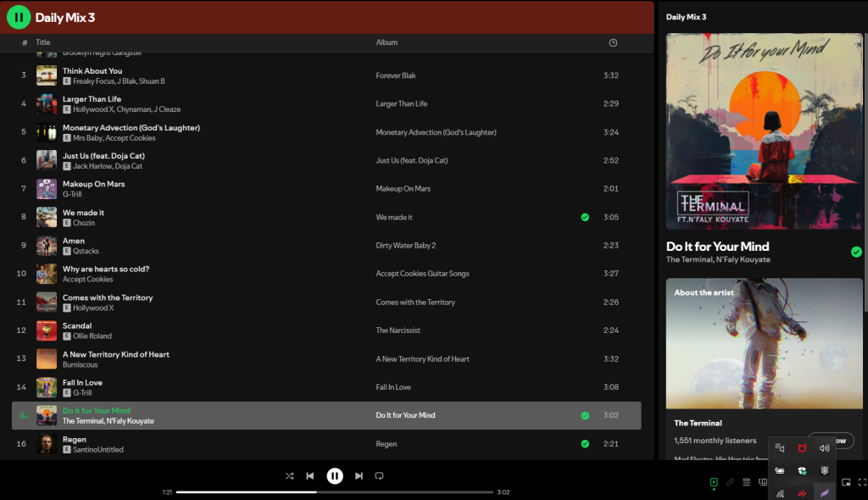Click the 1,551 monthly listeners text
The height and width of the screenshot is (500, 868).
point(715,441)
